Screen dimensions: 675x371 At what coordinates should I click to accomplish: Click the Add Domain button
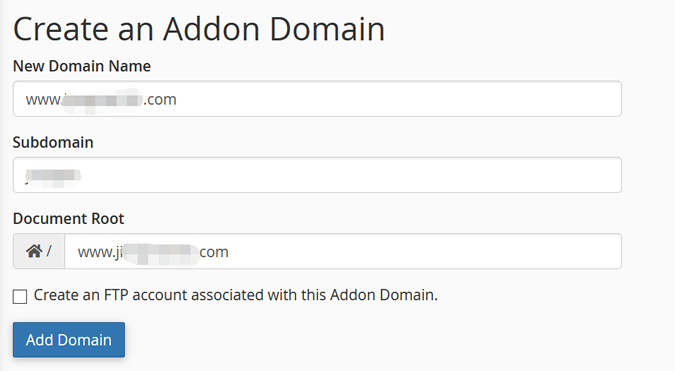pos(69,340)
